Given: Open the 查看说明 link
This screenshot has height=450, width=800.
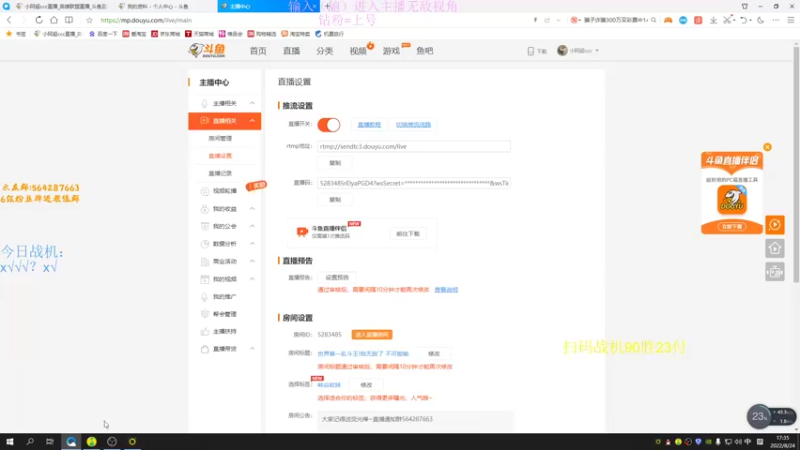Looking at the screenshot, I should [446, 290].
